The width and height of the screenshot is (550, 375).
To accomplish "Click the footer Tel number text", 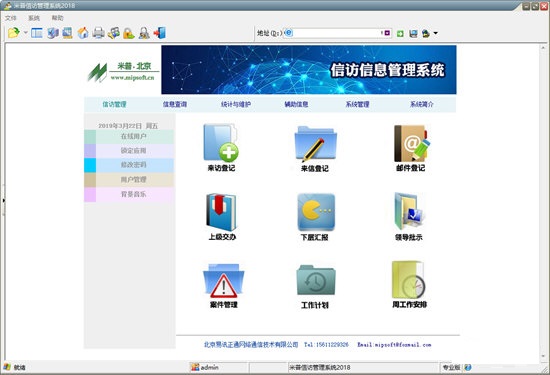I will tap(326, 345).
